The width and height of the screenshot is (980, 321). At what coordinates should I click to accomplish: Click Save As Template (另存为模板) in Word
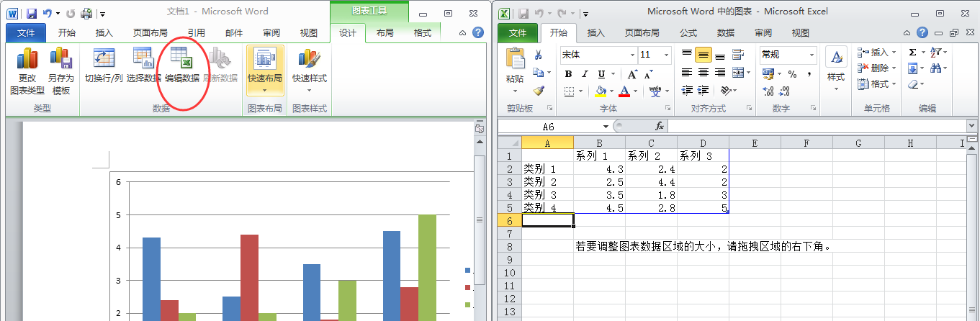coord(60,71)
